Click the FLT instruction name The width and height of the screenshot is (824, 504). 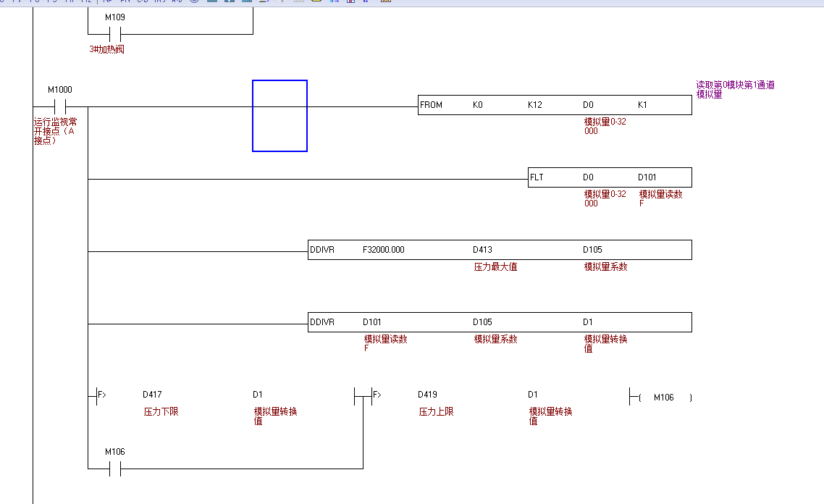[x=537, y=177]
